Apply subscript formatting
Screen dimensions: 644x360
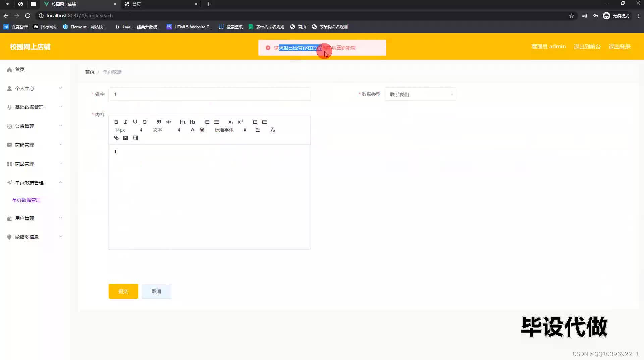tap(231, 122)
